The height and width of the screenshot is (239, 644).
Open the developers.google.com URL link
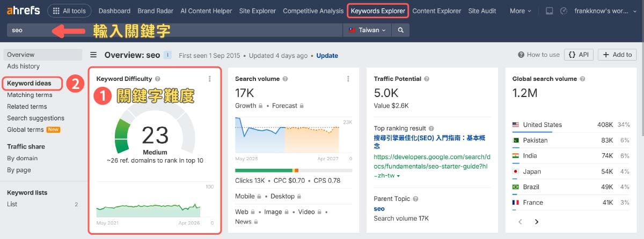click(432, 166)
